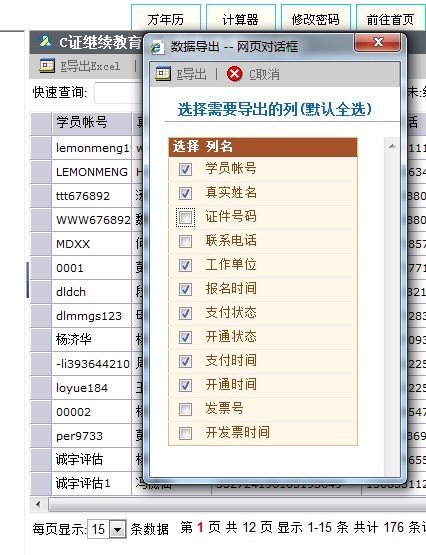The width and height of the screenshot is (426, 555).
Task: Open the 万年历 tab
Action: (166, 19)
